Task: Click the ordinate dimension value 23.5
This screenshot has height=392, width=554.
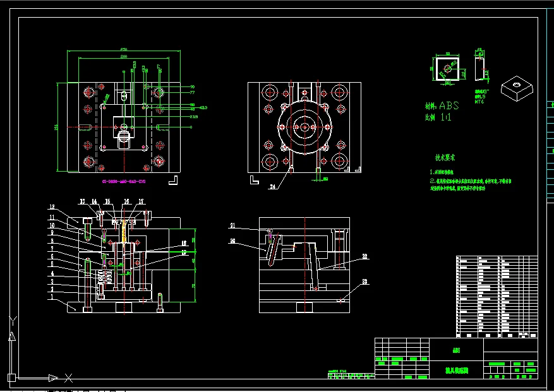Action: tap(194, 117)
